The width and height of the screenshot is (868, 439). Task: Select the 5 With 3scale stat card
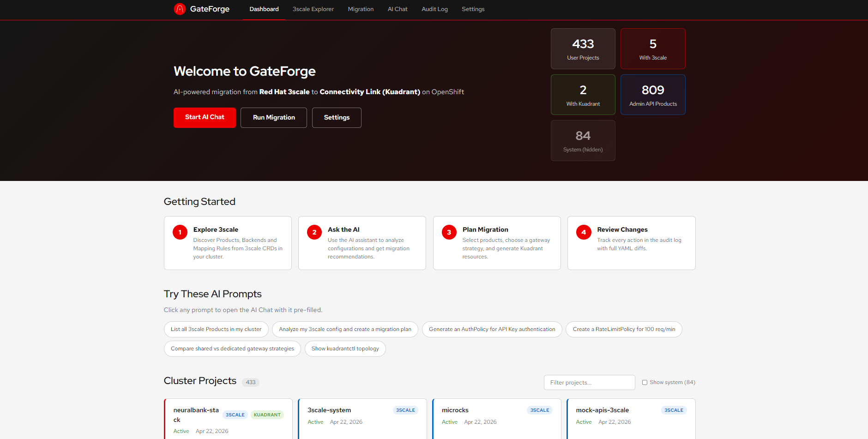653,49
